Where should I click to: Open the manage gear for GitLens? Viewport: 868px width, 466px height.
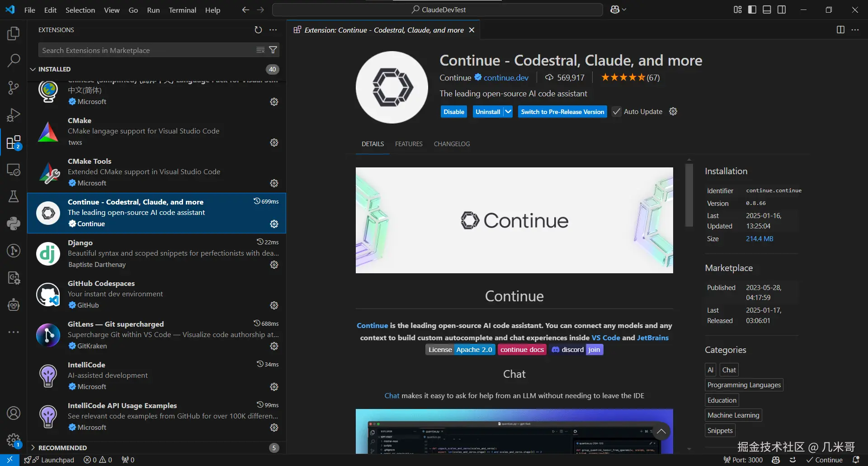pos(274,346)
